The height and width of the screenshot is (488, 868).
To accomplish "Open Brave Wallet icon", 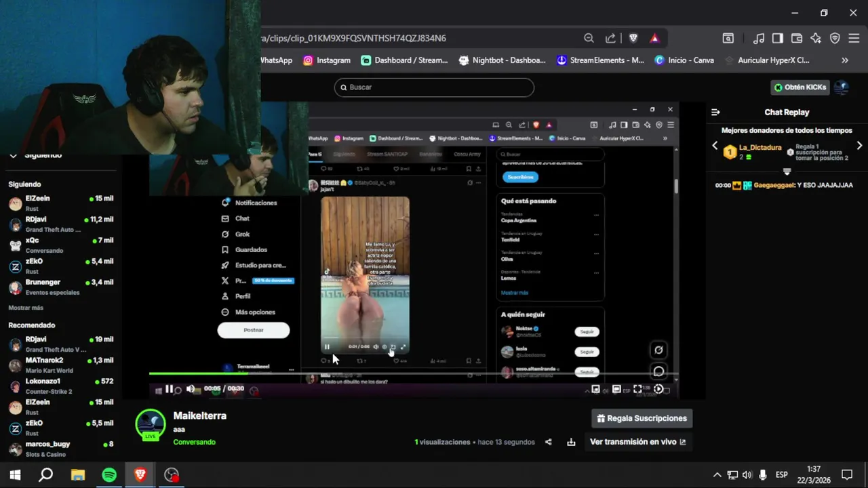I will coord(797,39).
